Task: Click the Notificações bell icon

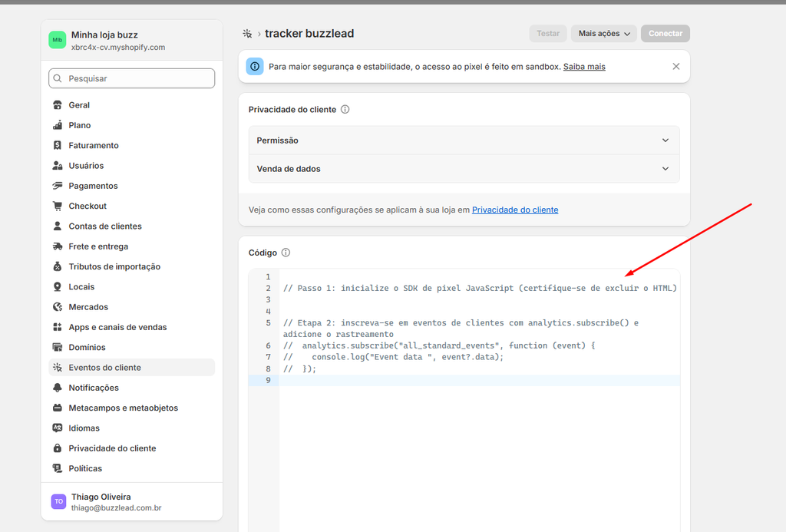Action: pos(58,388)
